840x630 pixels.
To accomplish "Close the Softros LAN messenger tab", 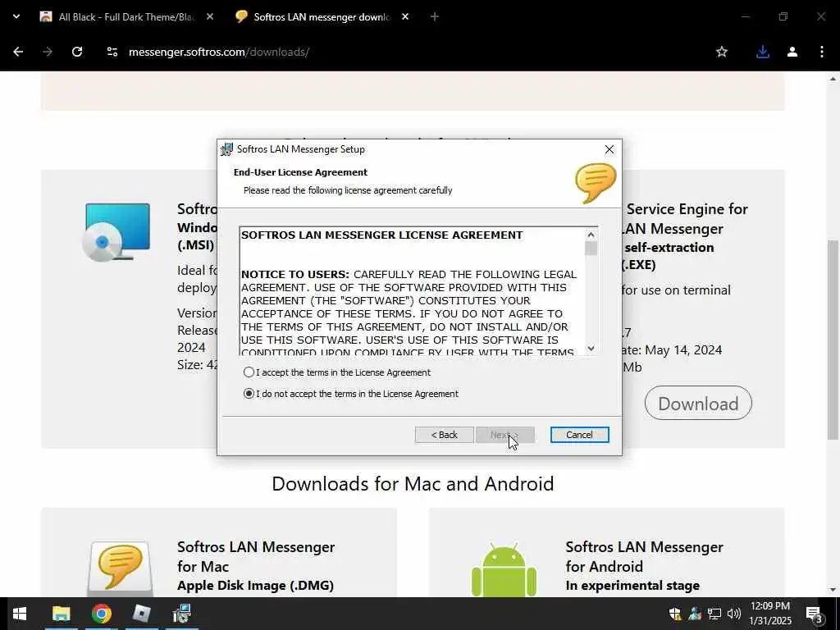I will point(405,17).
